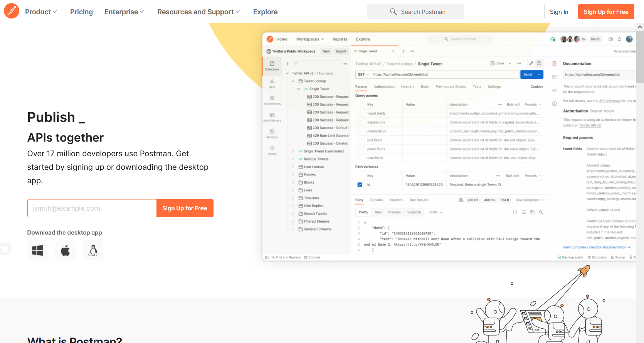Click the search response magnifier icon

[x=541, y=212]
